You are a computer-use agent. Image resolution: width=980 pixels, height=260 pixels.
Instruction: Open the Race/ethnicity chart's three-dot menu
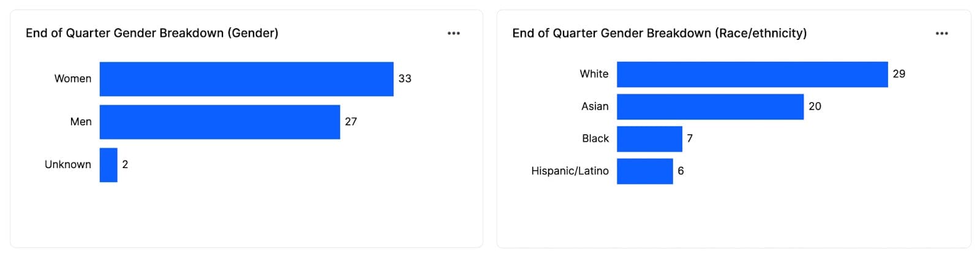941,33
